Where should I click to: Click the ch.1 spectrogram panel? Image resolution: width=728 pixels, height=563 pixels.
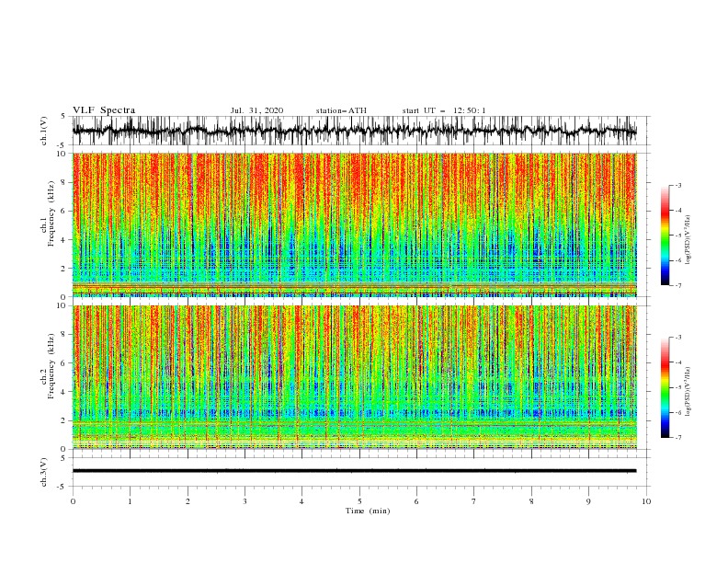pyautogui.click(x=355, y=224)
